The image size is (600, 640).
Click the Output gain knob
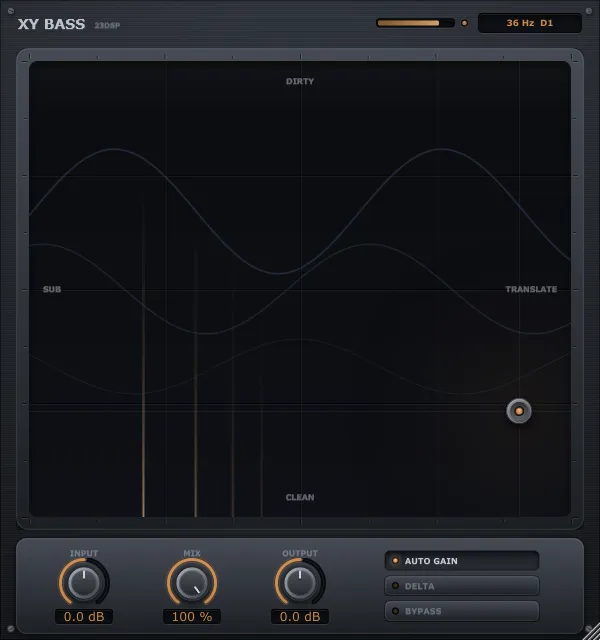pos(300,582)
